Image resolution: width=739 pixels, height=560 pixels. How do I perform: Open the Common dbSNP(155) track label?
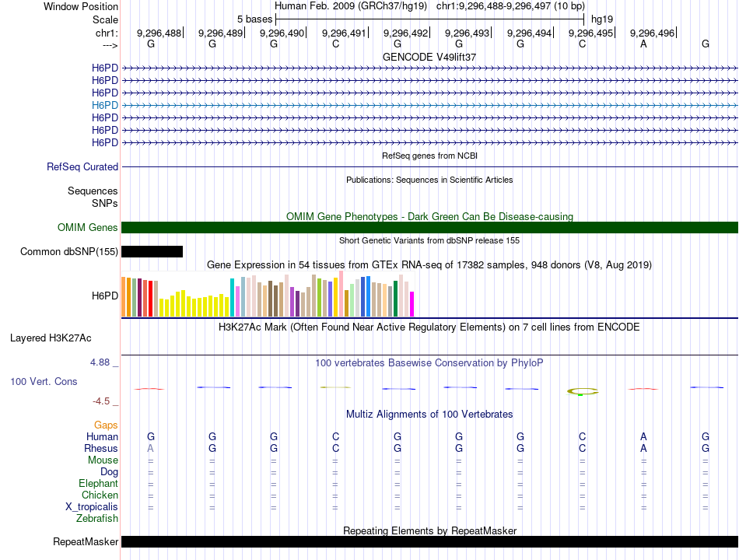(x=69, y=251)
